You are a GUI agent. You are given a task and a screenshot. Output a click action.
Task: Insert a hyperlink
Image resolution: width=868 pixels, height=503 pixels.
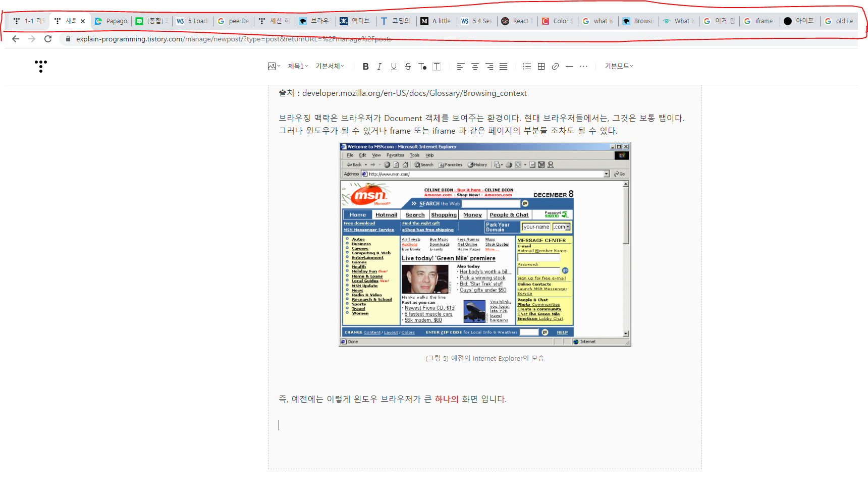tap(555, 66)
